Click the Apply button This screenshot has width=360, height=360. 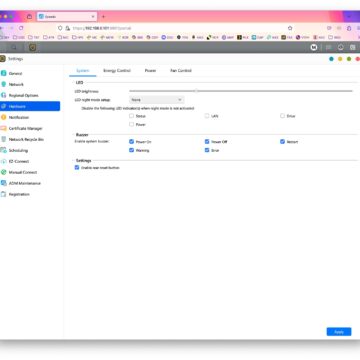(339, 332)
